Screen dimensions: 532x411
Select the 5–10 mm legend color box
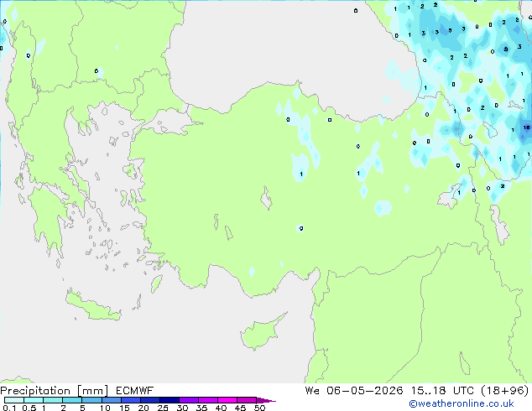click(x=91, y=400)
